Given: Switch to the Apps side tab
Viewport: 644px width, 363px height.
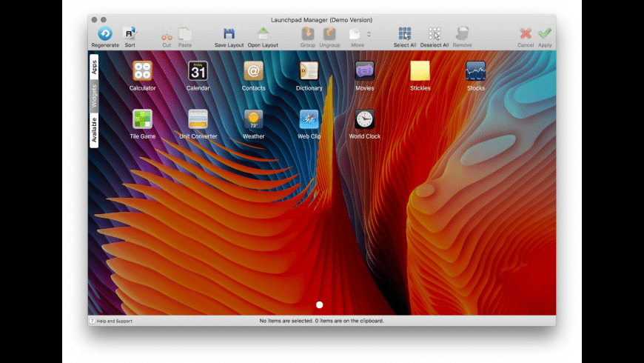Looking at the screenshot, I should [94, 67].
